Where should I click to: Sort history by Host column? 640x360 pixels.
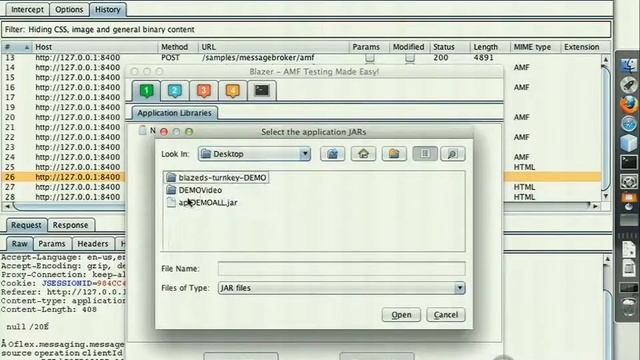(x=94, y=47)
